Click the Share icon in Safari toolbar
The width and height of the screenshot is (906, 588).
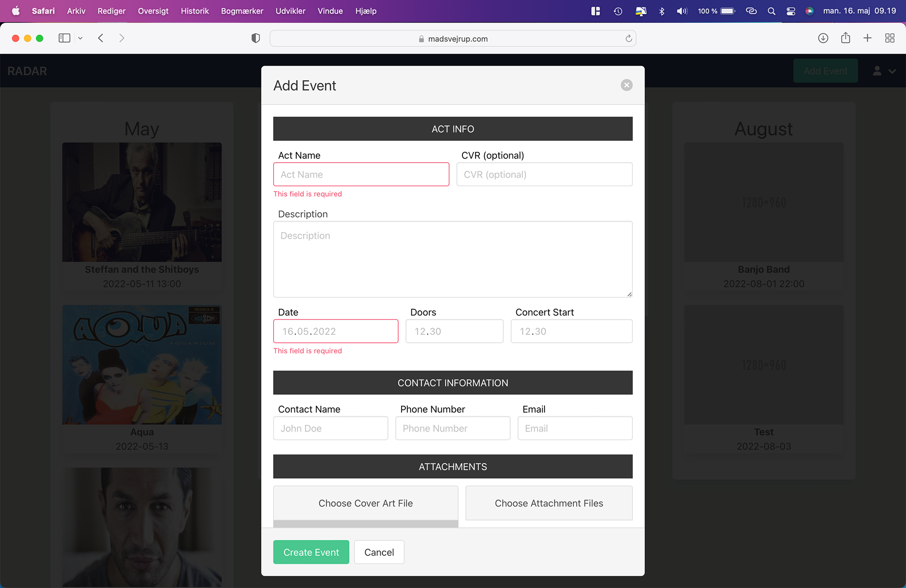(845, 38)
